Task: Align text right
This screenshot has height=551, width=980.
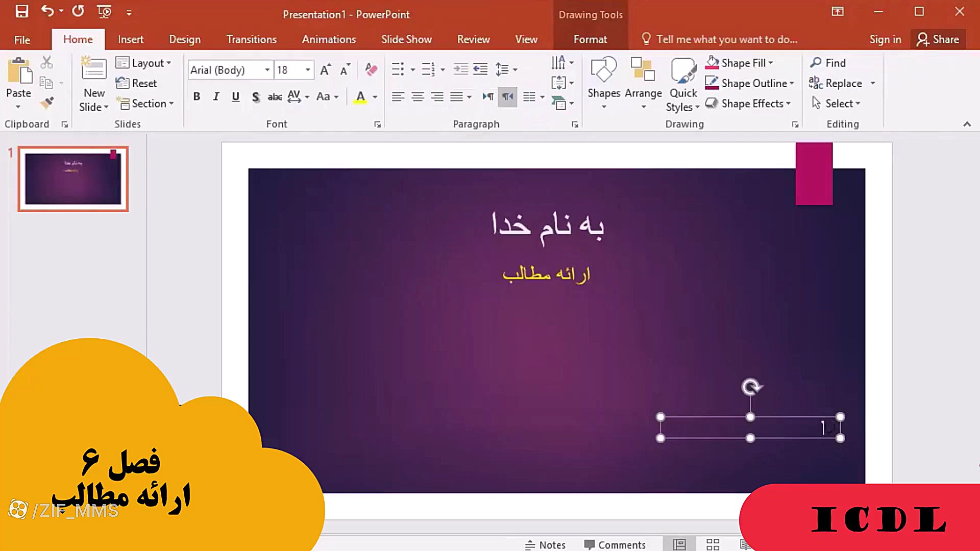Action: [437, 96]
